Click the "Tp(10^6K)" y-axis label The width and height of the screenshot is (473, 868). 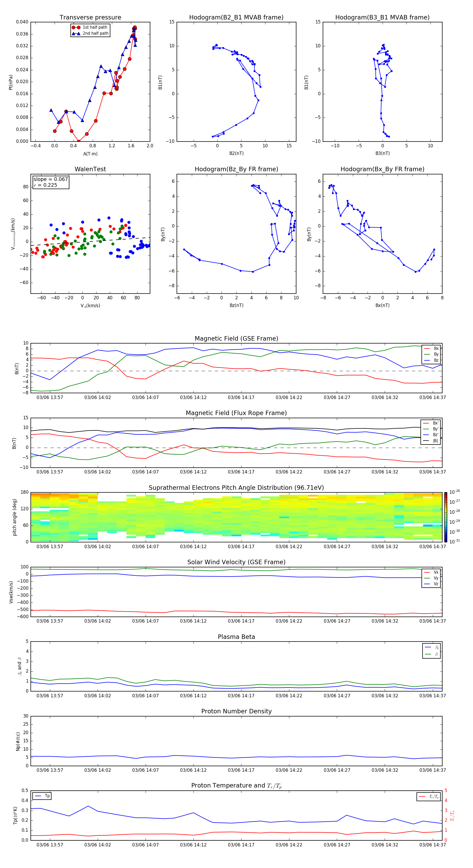(x=15, y=815)
